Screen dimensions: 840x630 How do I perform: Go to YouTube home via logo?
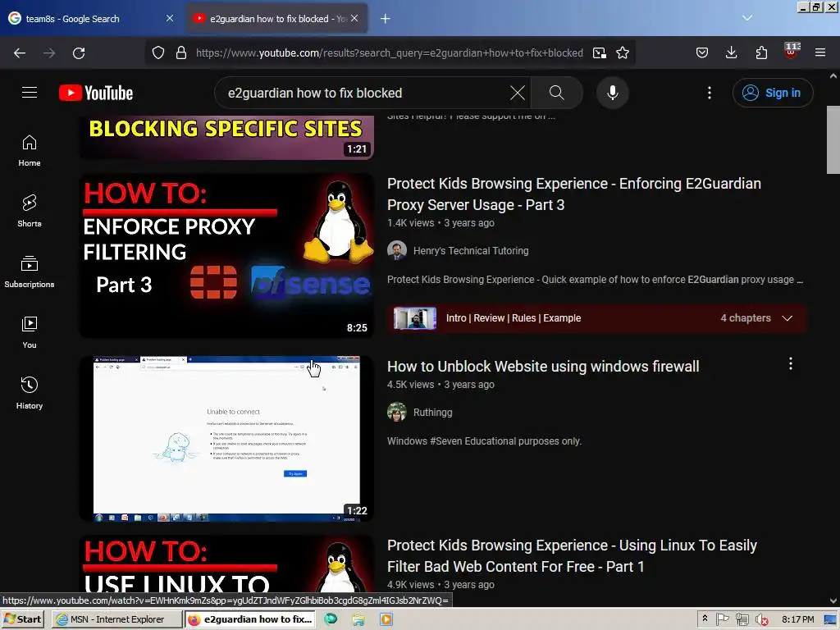96,93
